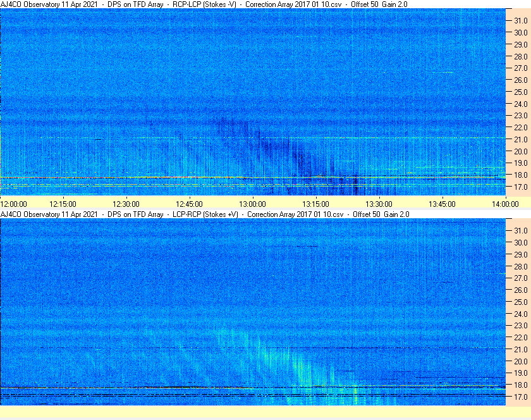Image resolution: width=531 pixels, height=420 pixels.
Task: Click the 31.0 label on the Stokes -V chart
Action: coord(521,21)
